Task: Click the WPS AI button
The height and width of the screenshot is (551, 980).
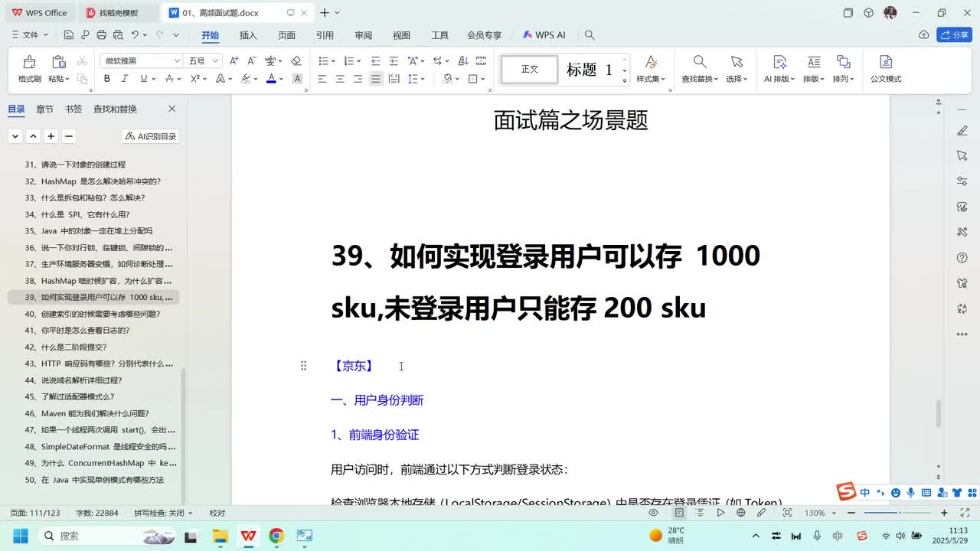Action: pyautogui.click(x=544, y=35)
